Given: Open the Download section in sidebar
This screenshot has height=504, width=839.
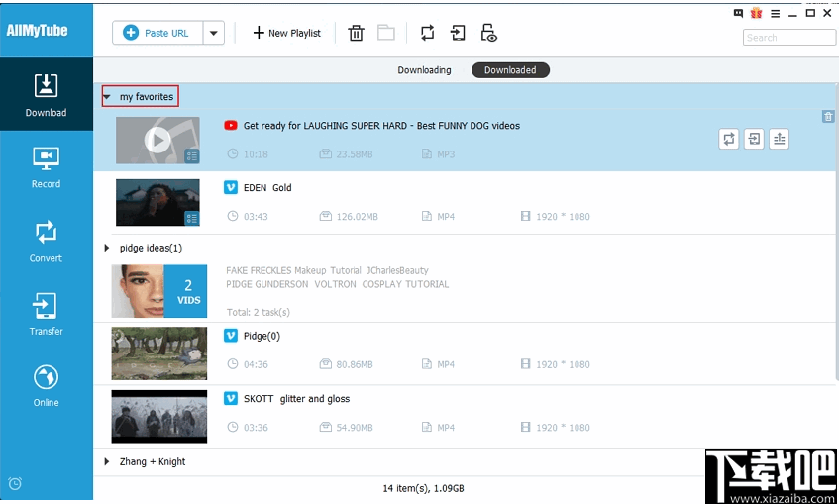Looking at the screenshot, I should 46,95.
